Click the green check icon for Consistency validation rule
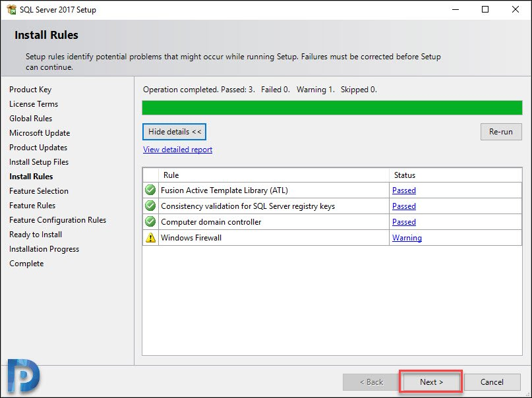532x398 pixels. [150, 206]
